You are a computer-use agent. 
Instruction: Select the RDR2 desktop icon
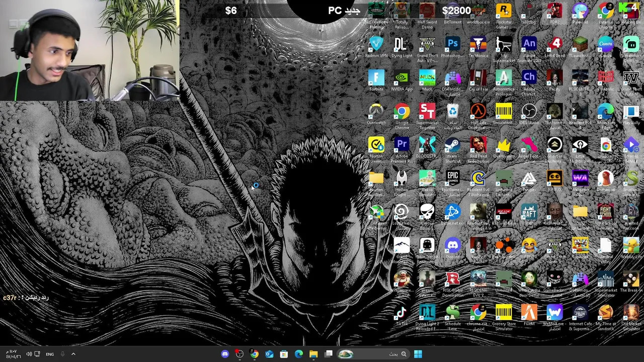click(x=554, y=14)
